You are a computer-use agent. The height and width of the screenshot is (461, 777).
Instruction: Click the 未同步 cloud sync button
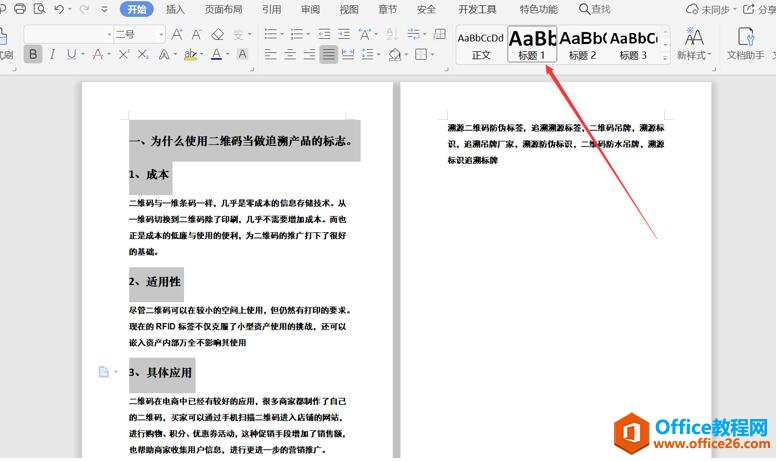(711, 9)
